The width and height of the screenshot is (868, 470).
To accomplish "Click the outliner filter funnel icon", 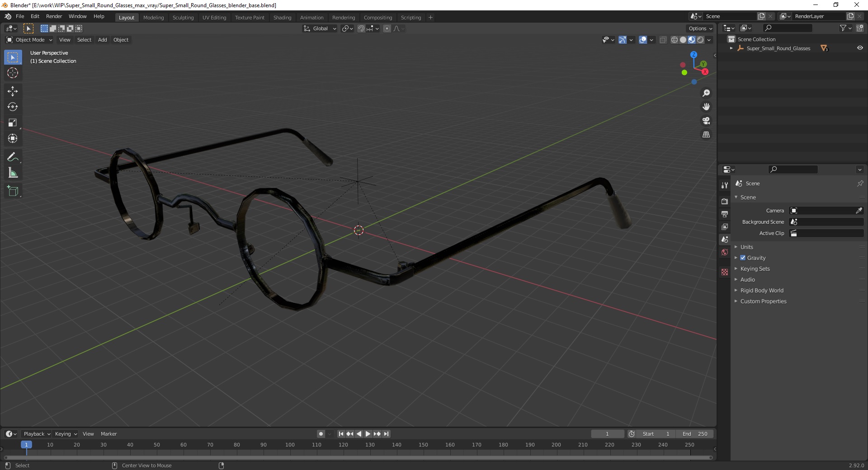I will [843, 28].
